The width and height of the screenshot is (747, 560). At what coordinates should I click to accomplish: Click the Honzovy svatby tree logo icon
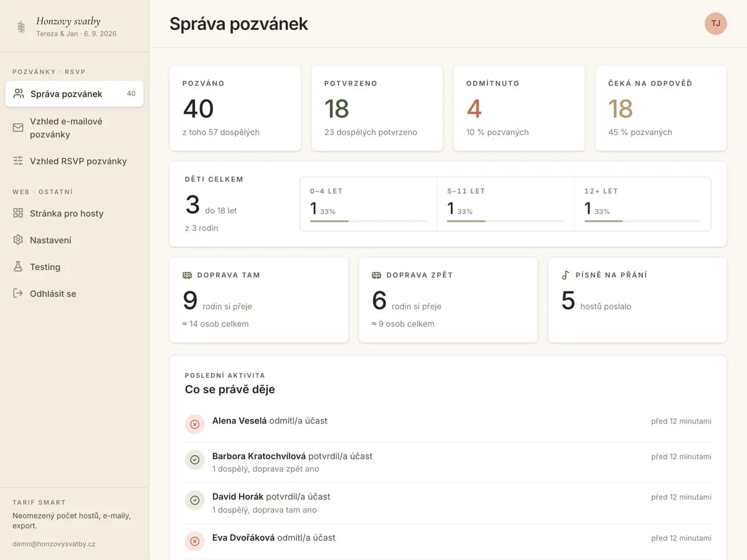(21, 27)
